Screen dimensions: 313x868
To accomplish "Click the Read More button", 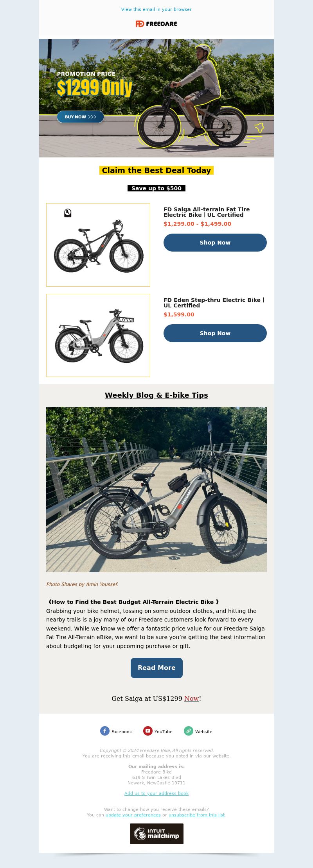I will pos(156,668).
